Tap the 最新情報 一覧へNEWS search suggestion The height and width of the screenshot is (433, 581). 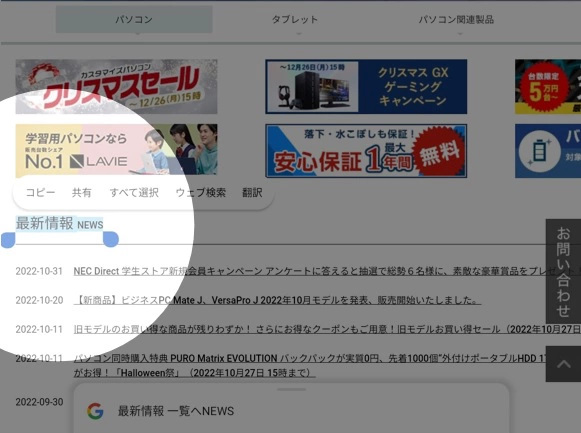click(176, 411)
